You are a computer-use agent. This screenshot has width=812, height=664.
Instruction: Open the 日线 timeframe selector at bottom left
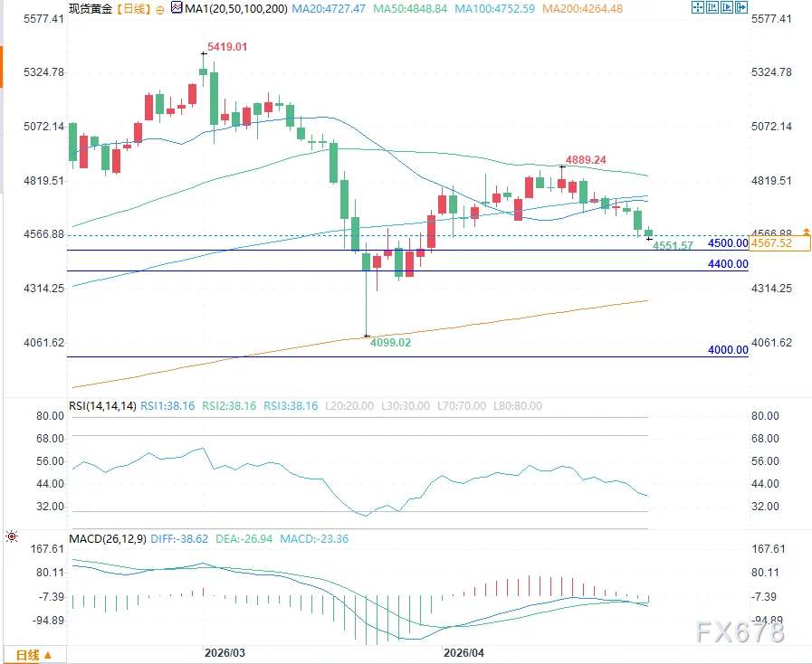coord(34,655)
